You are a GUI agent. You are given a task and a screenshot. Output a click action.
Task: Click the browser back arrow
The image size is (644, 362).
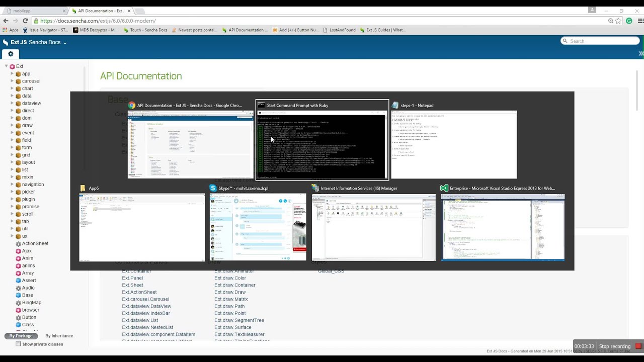pos(6,21)
